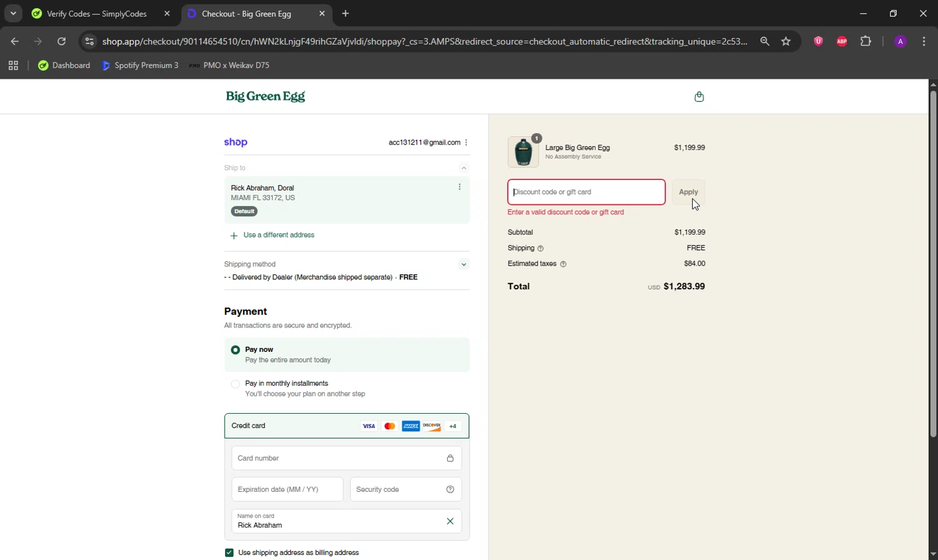Open the Chrome profile avatar

900,41
